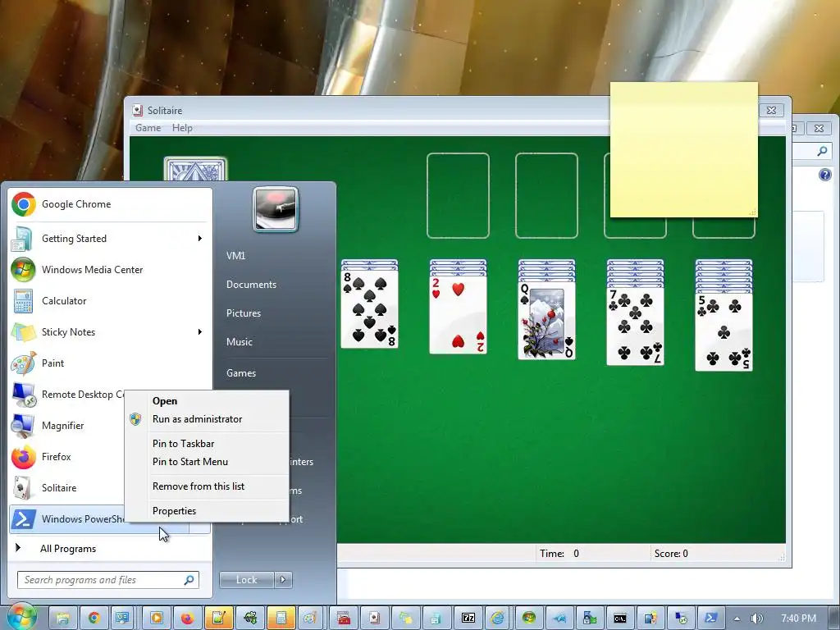The image size is (840, 630).
Task: Click the blue help icon in background window
Action: click(x=825, y=175)
